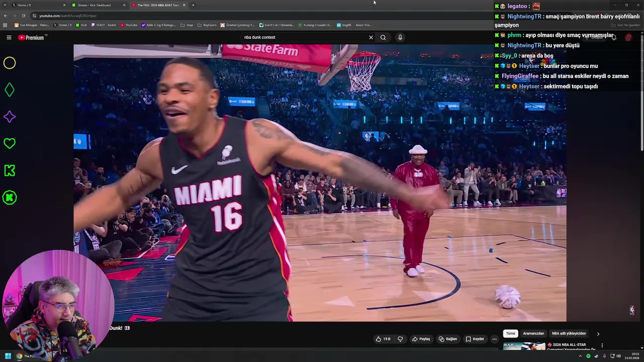Open Son Mesajlar bookmark

(x=32, y=25)
